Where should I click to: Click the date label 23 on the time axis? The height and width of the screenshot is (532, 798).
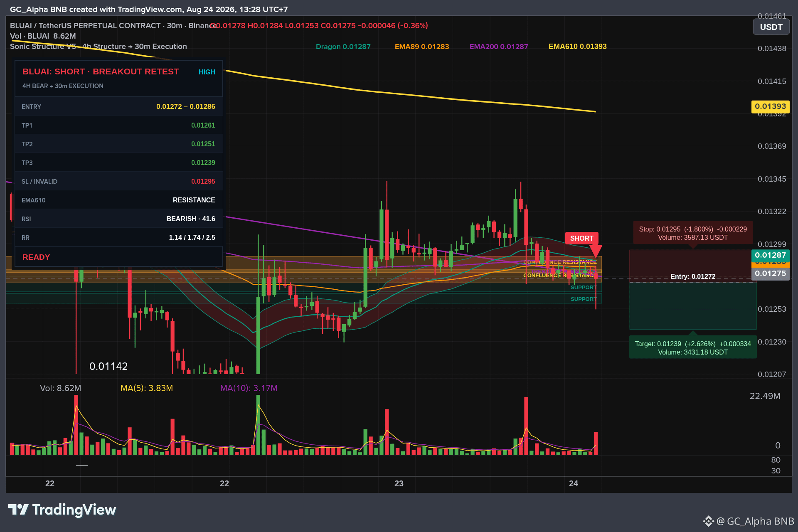coord(399,483)
